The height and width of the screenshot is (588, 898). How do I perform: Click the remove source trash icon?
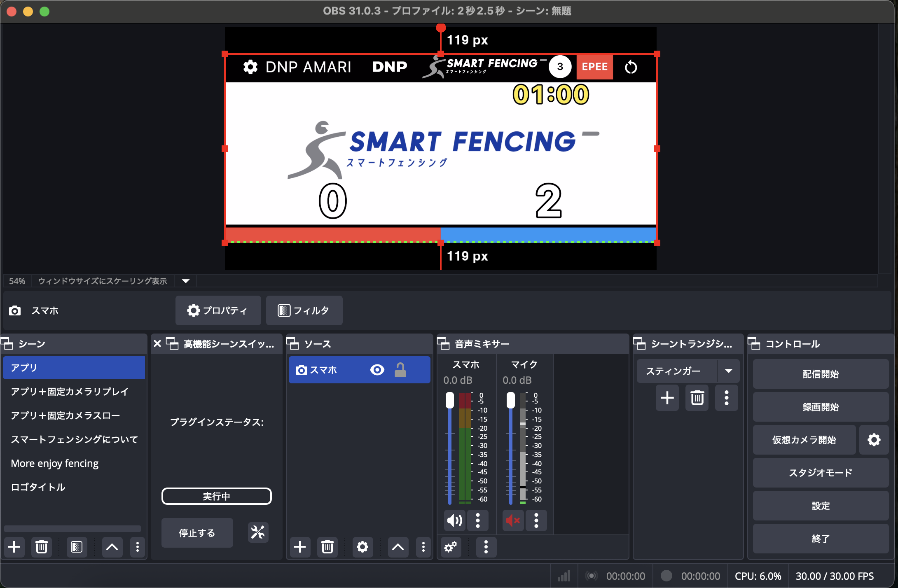[327, 547]
